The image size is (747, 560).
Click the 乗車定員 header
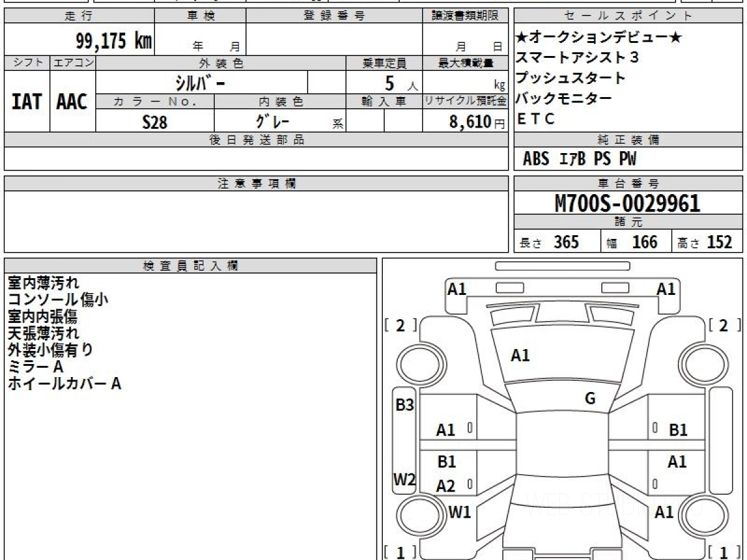pyautogui.click(x=384, y=63)
